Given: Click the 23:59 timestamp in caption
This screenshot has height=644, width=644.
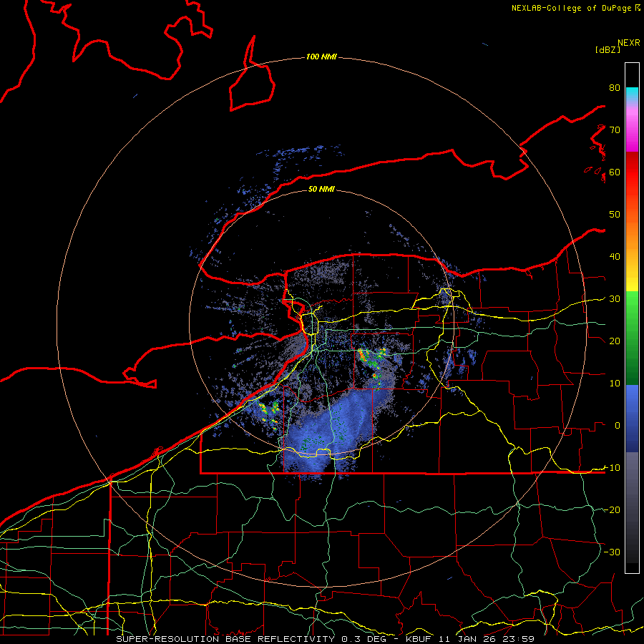Looking at the screenshot, I should tap(519, 639).
